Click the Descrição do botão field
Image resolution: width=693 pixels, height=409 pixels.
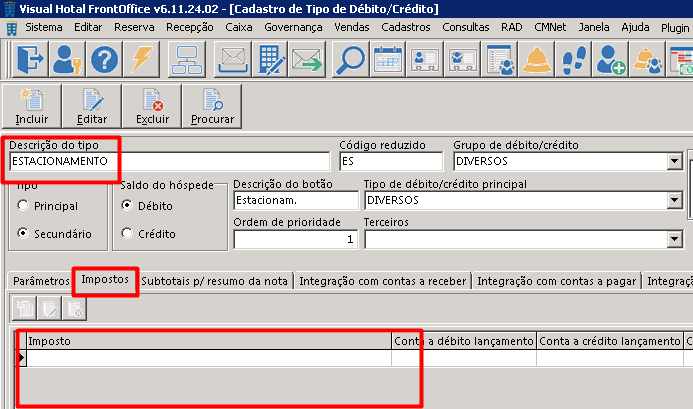(296, 201)
